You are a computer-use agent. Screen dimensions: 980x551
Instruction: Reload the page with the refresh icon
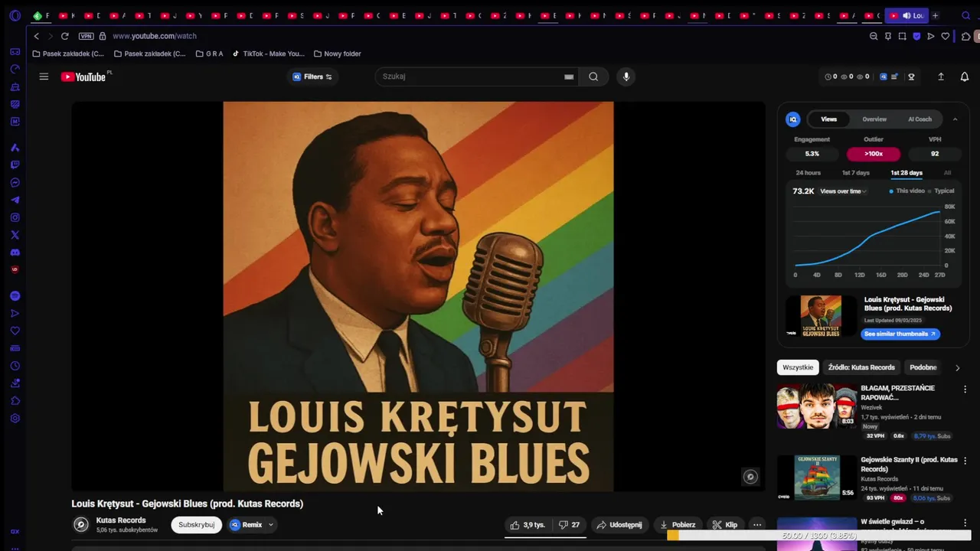click(65, 36)
